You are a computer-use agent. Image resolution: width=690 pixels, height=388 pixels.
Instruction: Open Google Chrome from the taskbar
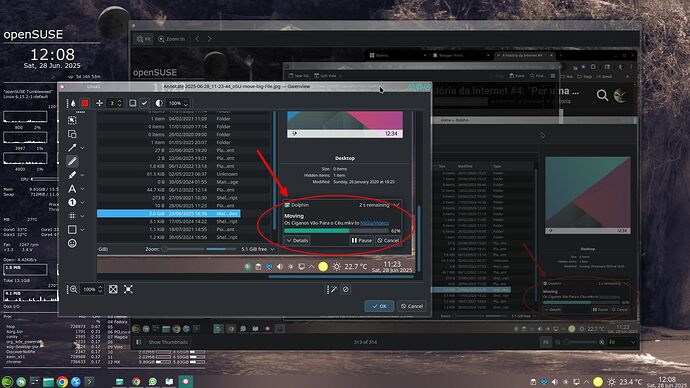[x=62, y=381]
